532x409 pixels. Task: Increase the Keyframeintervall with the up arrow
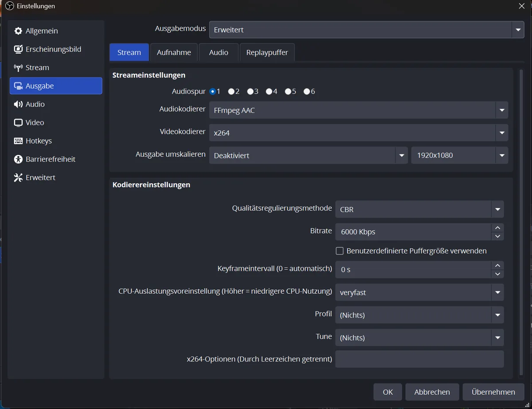point(497,265)
